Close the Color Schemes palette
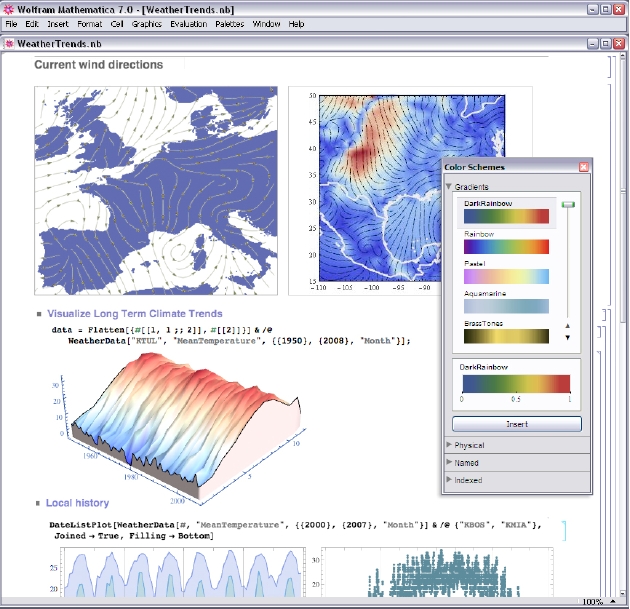The height and width of the screenshot is (609, 630). 584,167
